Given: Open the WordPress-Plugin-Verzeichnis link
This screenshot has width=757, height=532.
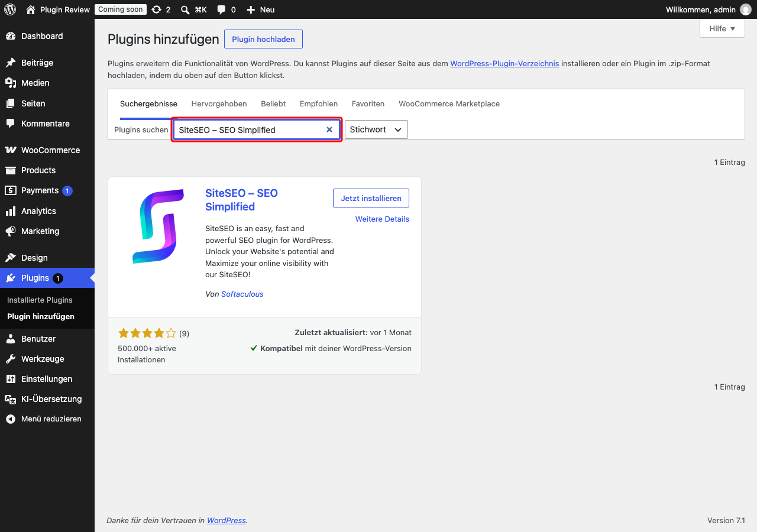Looking at the screenshot, I should (504, 63).
